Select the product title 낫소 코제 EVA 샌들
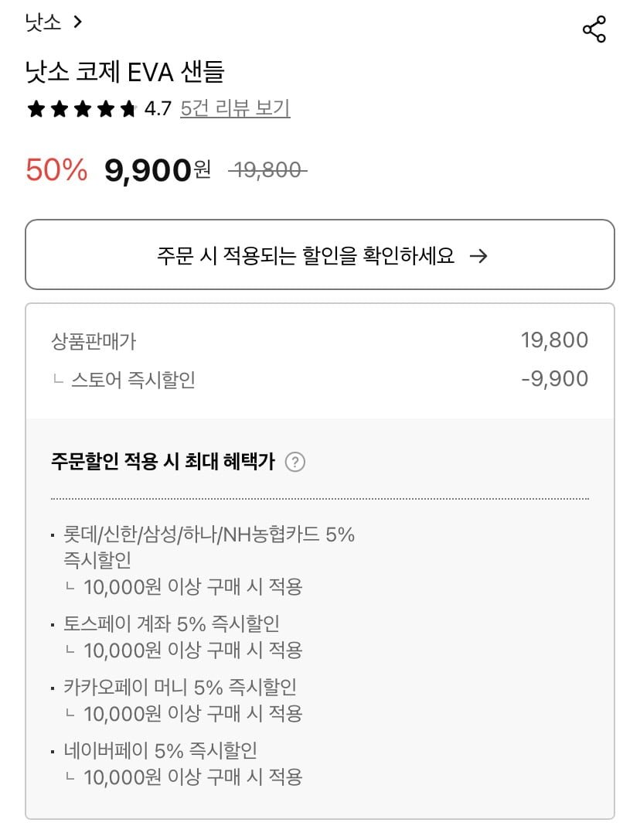Viewport: 640px width, 840px height. click(124, 72)
